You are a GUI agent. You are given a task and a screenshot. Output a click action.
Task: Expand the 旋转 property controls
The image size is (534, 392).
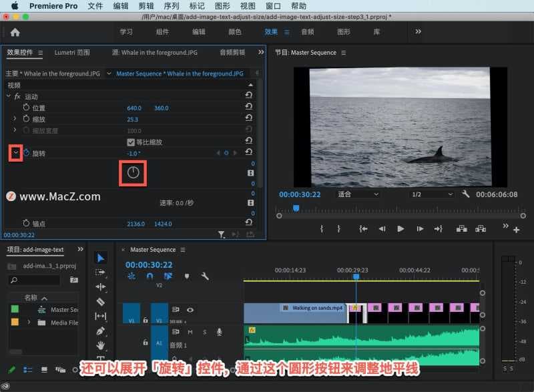[15, 153]
